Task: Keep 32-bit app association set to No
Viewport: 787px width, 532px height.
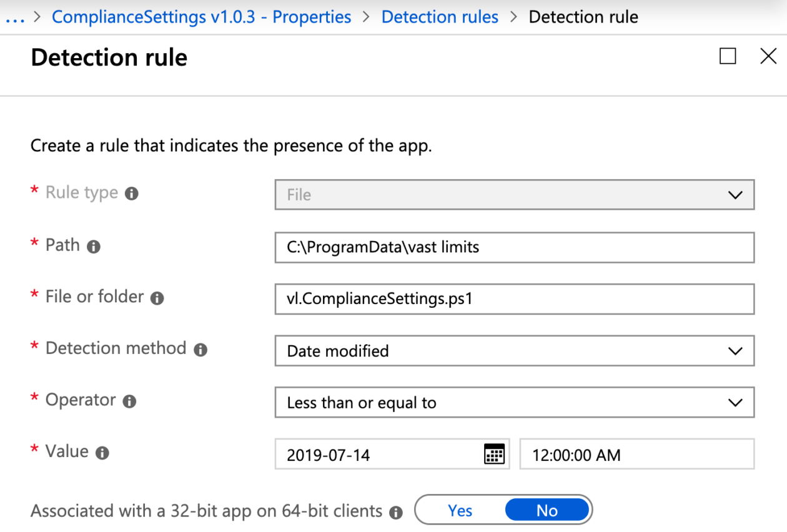Action: 547,510
